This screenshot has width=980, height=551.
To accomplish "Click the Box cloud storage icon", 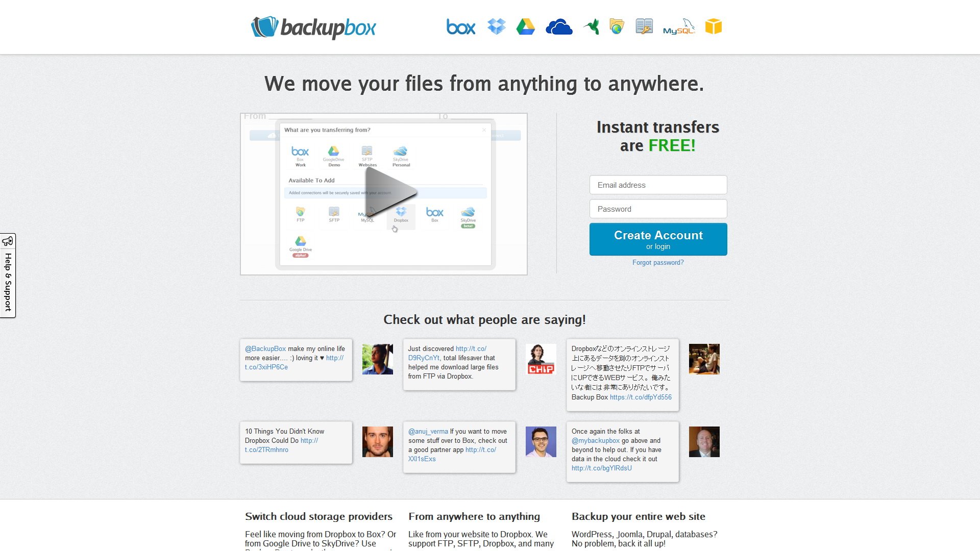I will click(x=460, y=27).
